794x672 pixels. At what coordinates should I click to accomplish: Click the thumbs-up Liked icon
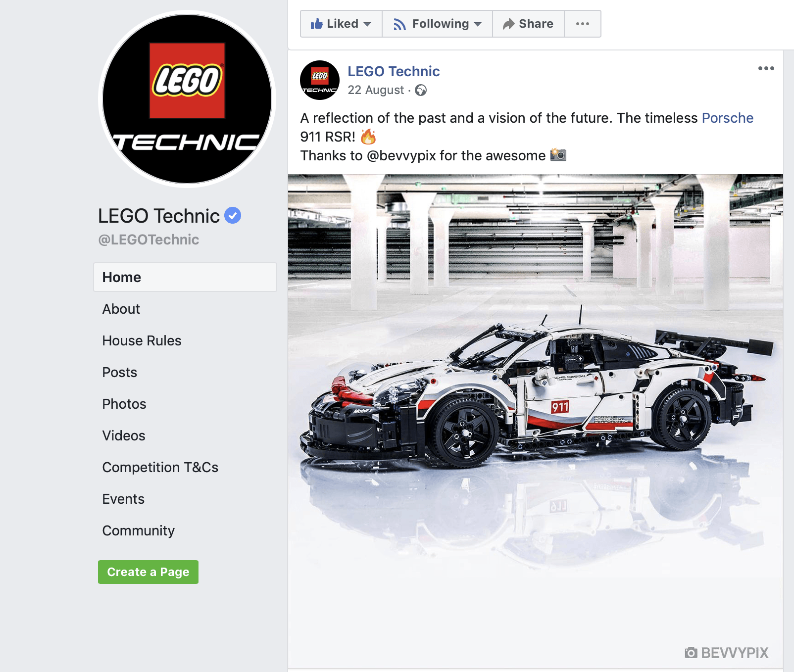(316, 23)
